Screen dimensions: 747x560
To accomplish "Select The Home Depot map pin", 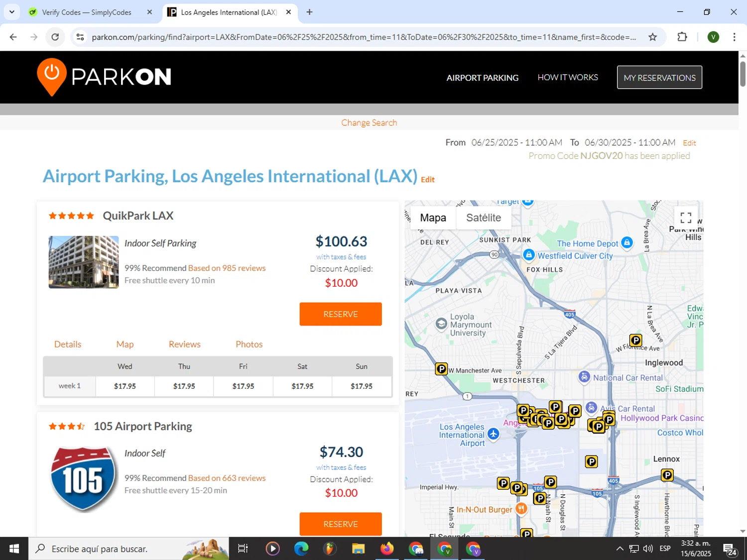I will tap(627, 242).
